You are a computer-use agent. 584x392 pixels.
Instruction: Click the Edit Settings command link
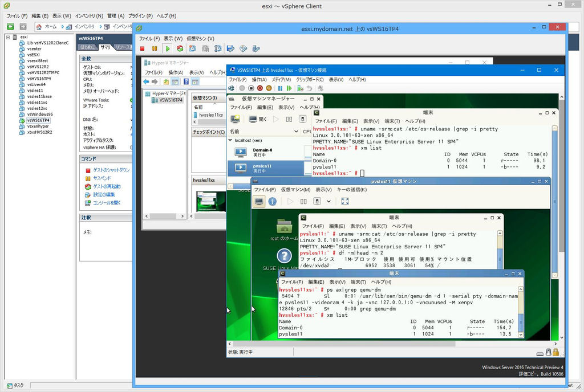[104, 194]
